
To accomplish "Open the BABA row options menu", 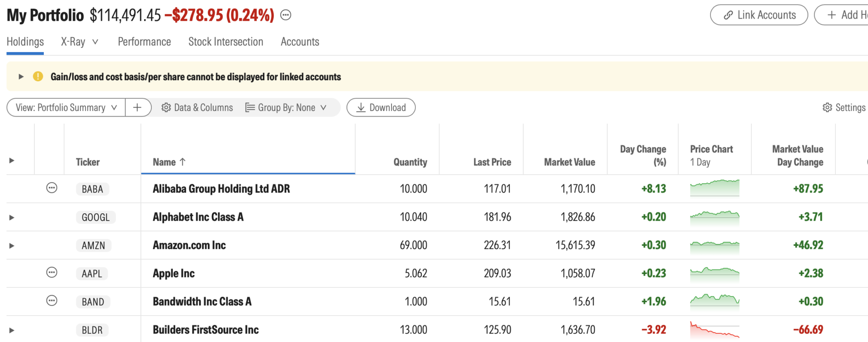I will click(x=52, y=188).
